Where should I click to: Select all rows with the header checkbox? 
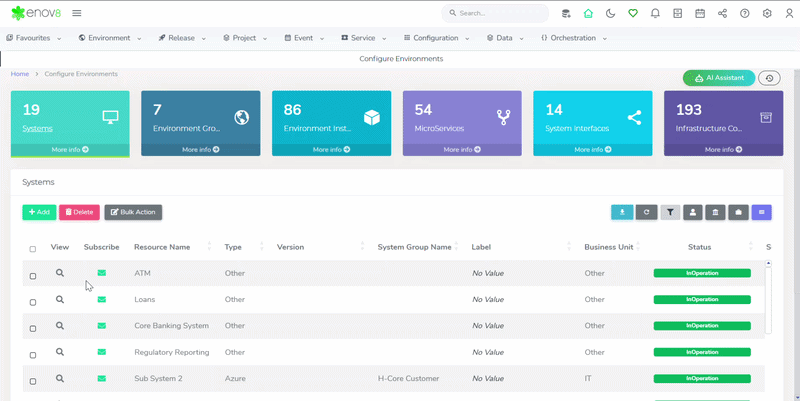click(x=33, y=248)
